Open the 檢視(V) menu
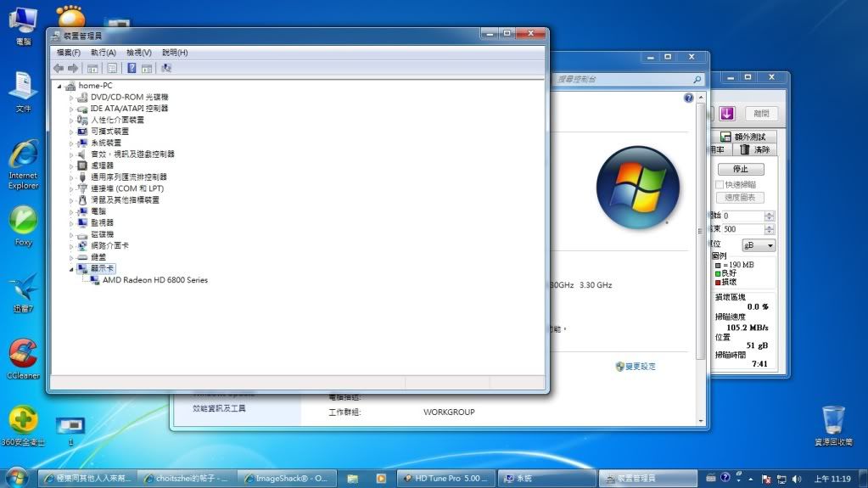Image resolution: width=868 pixels, height=488 pixels. pos(138,53)
